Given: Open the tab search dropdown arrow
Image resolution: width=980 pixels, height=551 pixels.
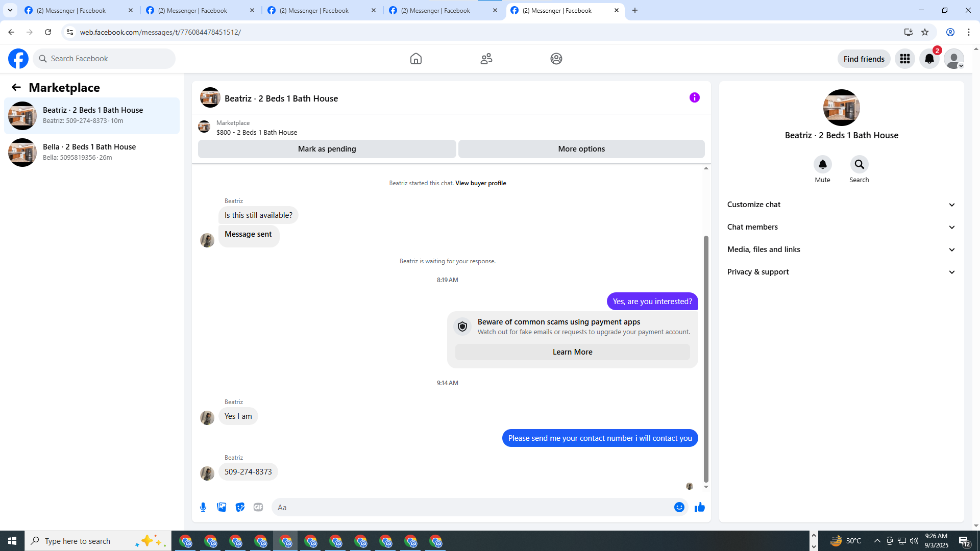Looking at the screenshot, I should coord(10,10).
